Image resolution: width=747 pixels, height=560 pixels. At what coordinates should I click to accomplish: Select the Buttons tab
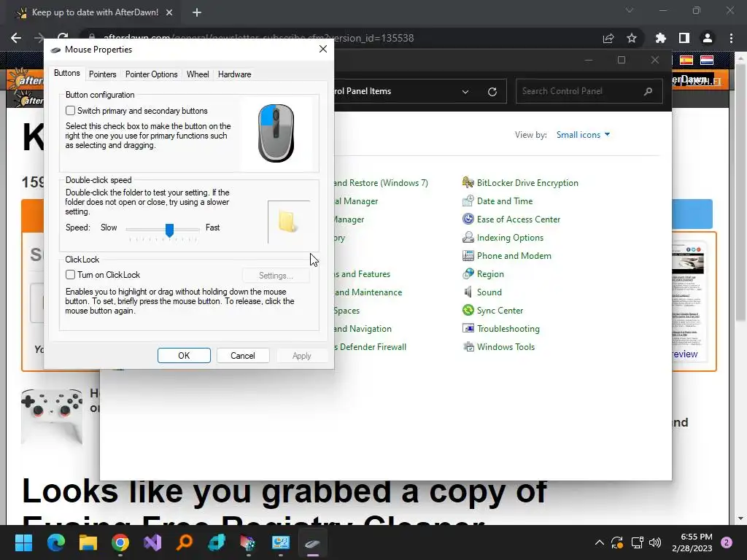click(x=66, y=73)
